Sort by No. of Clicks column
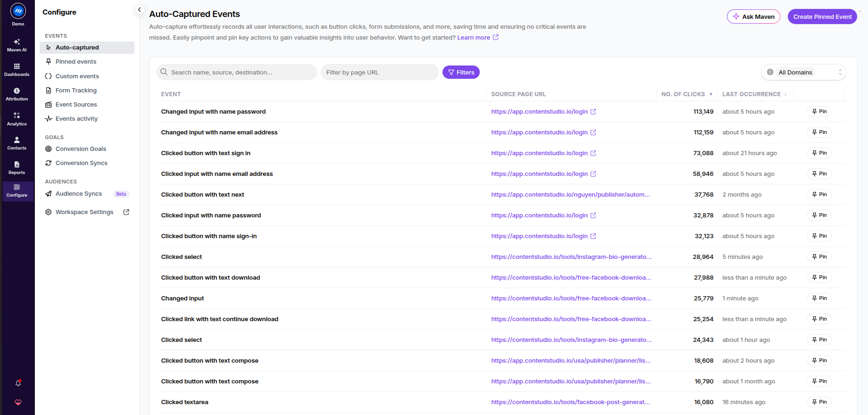The image size is (868, 415). coord(687,94)
